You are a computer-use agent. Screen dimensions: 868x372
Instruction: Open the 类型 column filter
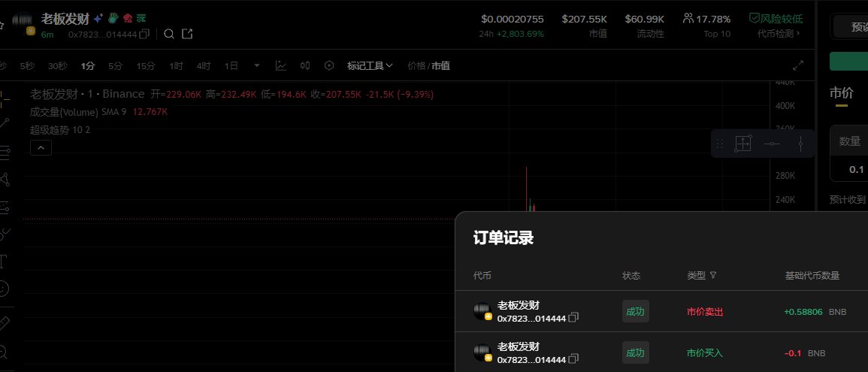point(713,275)
